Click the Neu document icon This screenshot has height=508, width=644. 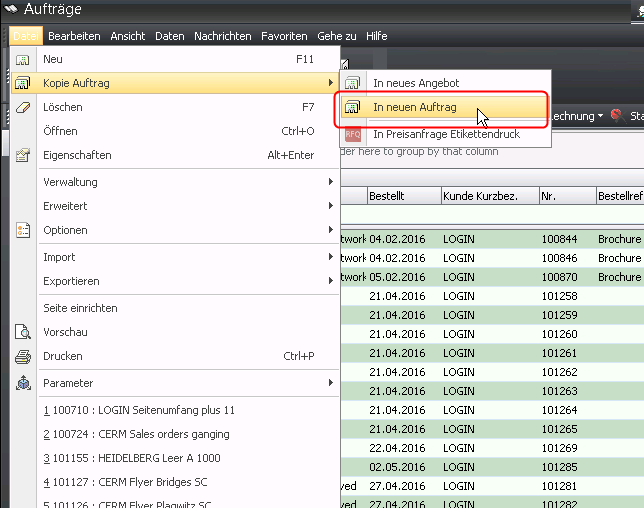pos(23,59)
